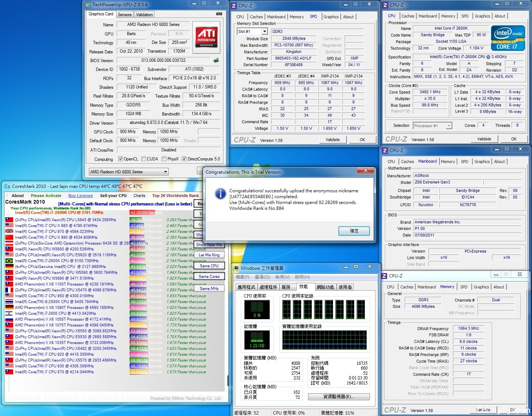Image resolution: width=532 pixels, height=416 pixels.
Task: Toggle the CUDA checkbox in GPU-Z
Action: (x=143, y=159)
